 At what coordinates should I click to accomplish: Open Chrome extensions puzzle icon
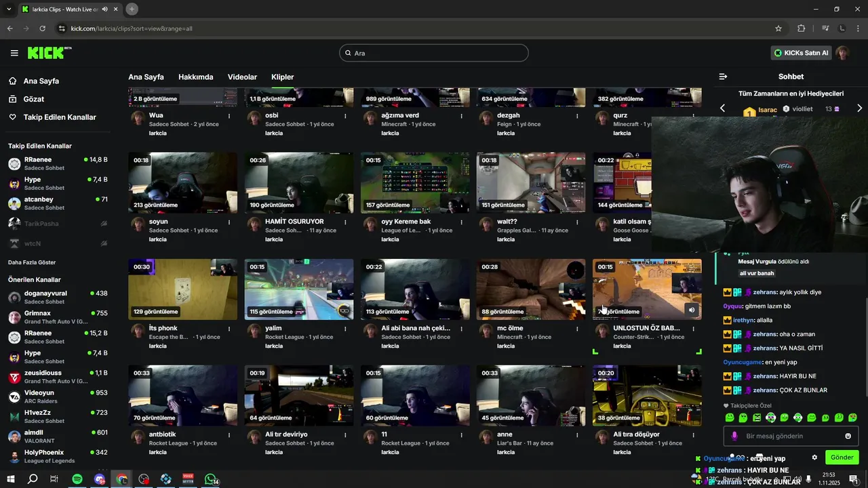802,28
